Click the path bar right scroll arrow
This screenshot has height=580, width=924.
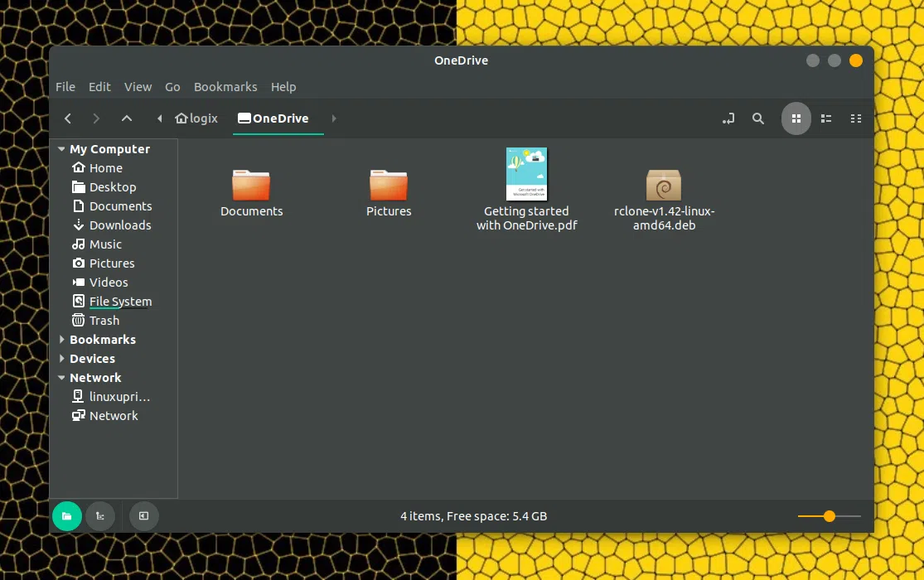333,118
